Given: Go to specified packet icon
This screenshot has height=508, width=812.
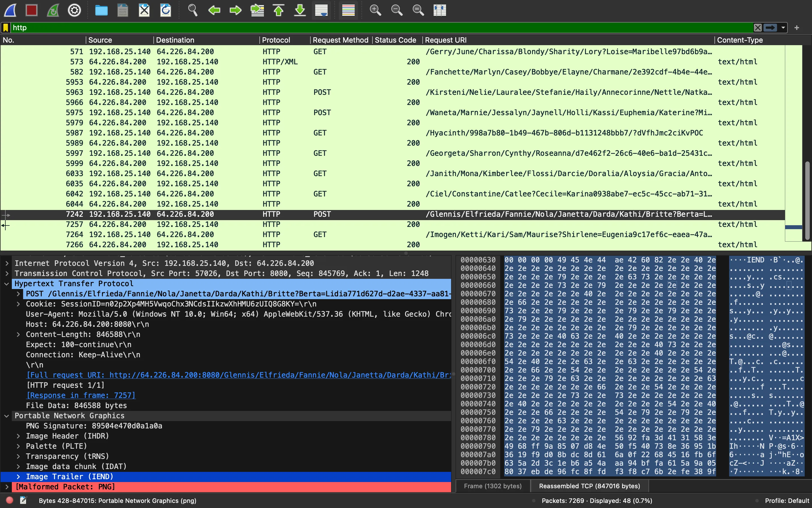Looking at the screenshot, I should pos(257,10).
